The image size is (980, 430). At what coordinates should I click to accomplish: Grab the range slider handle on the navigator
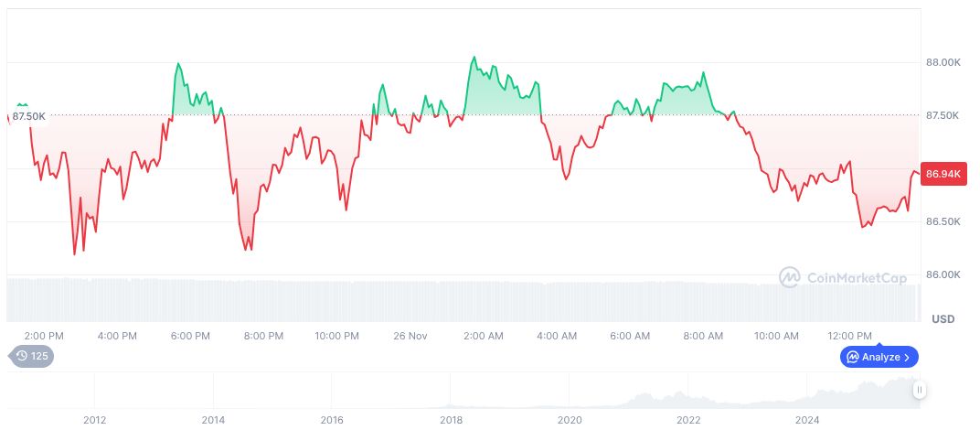pos(920,390)
